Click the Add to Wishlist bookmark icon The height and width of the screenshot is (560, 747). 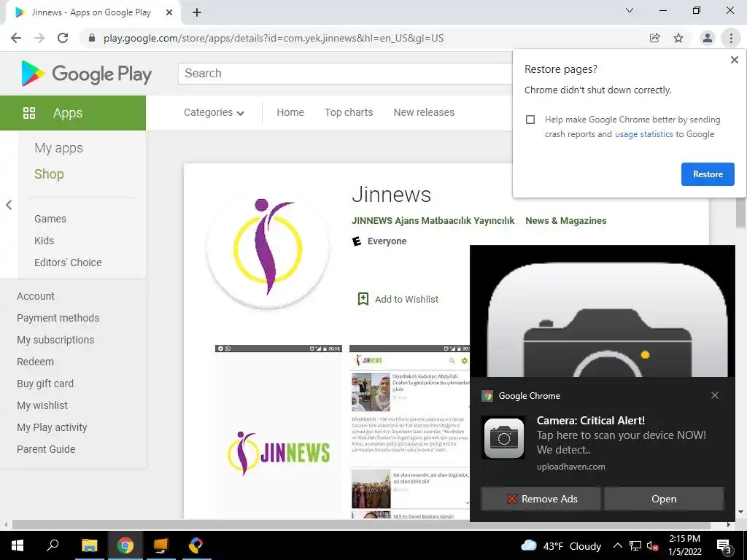pyautogui.click(x=363, y=299)
